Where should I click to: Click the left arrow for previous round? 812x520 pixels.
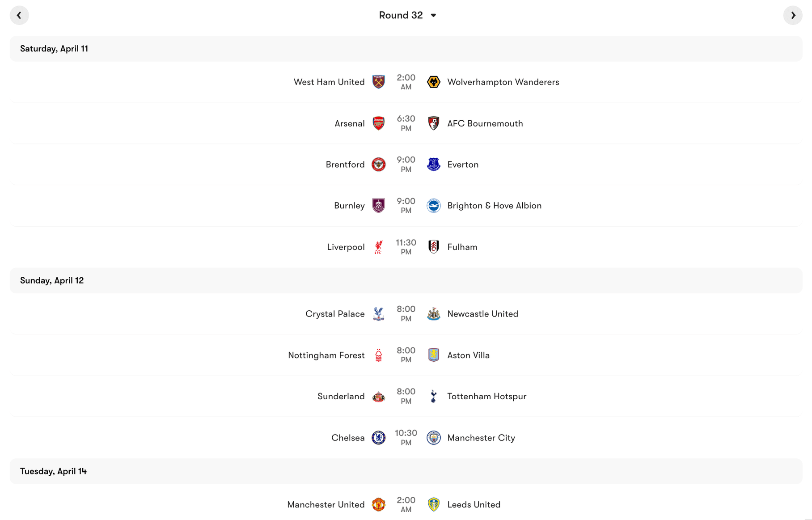click(19, 15)
